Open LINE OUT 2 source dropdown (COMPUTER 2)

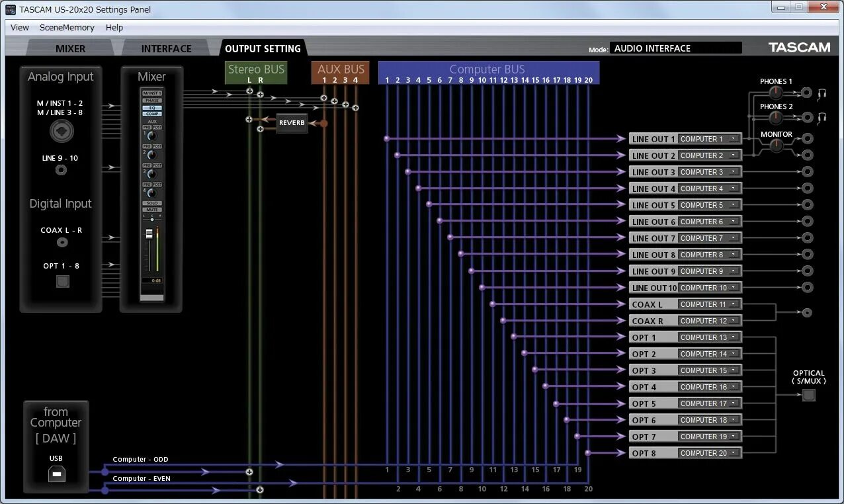710,155
